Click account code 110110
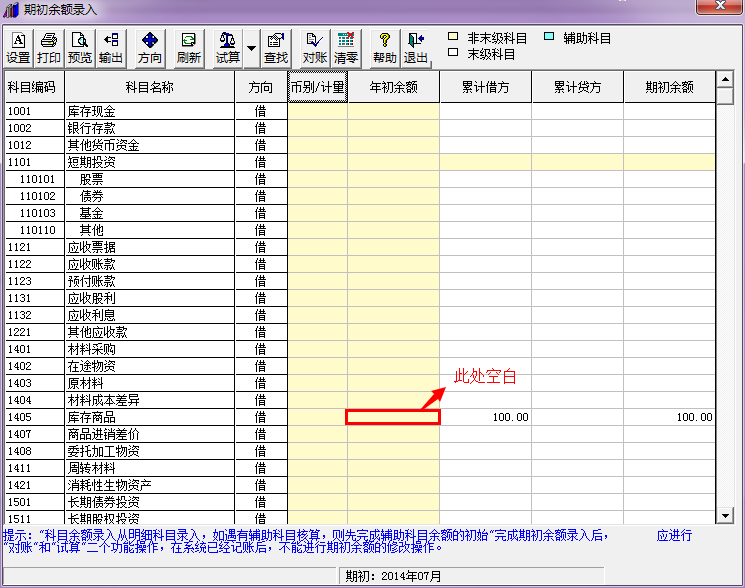Image resolution: width=745 pixels, height=588 pixels. point(38,230)
